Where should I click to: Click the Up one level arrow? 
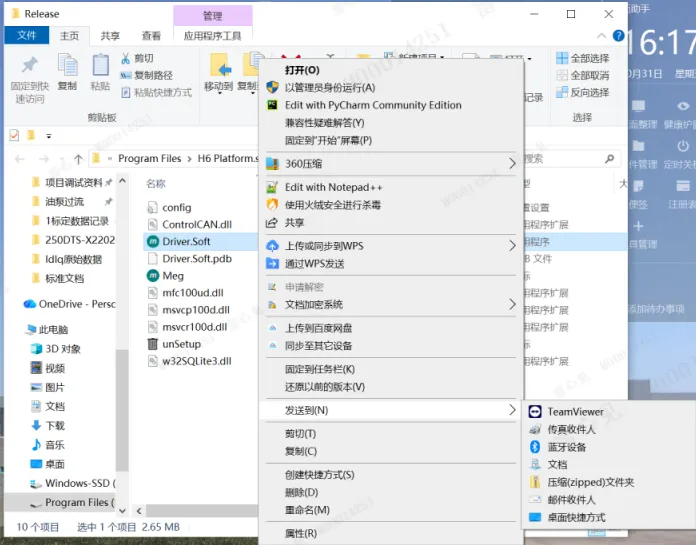(79, 159)
